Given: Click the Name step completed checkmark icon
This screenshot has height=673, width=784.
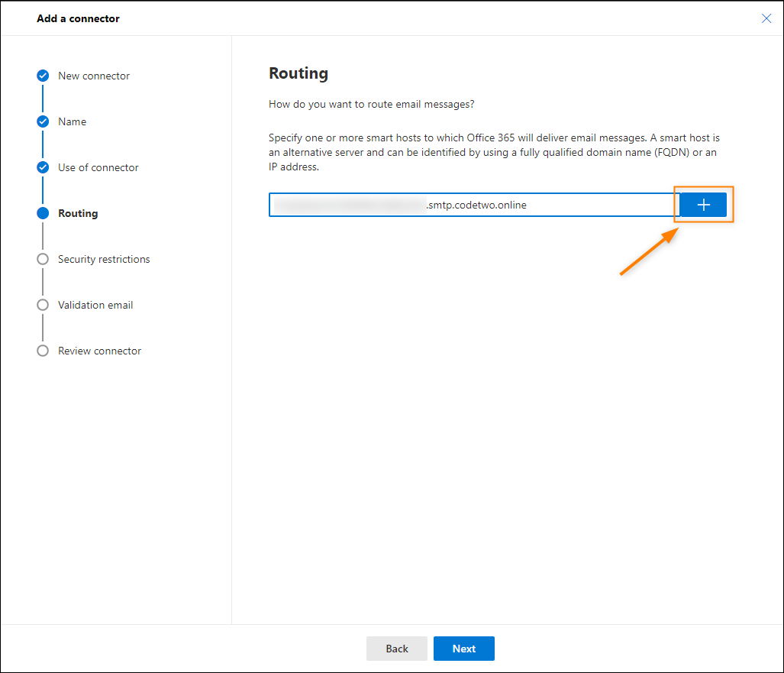Looking at the screenshot, I should coord(43,121).
